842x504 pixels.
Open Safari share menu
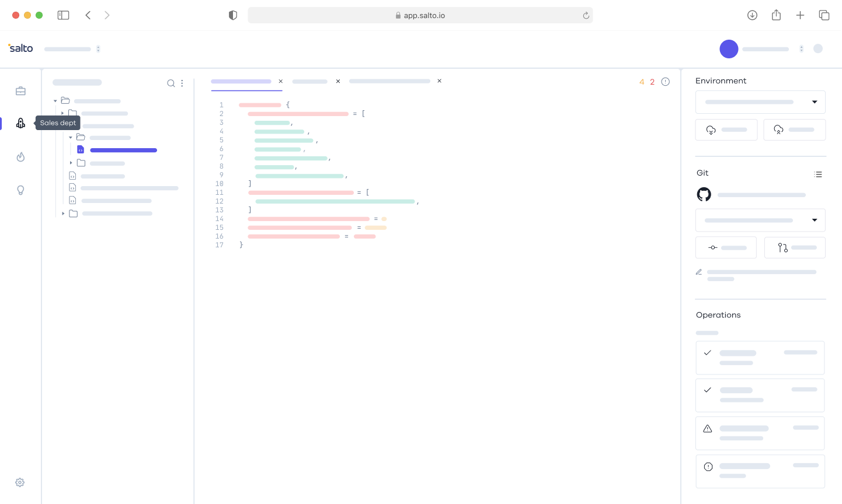point(776,15)
